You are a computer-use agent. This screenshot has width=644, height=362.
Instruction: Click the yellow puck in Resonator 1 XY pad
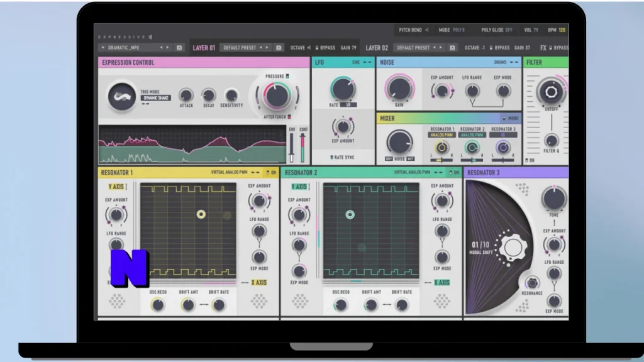(x=201, y=214)
